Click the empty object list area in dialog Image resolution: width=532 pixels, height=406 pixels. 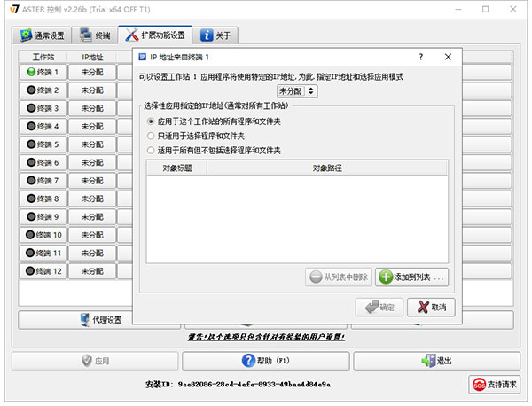pos(297,219)
